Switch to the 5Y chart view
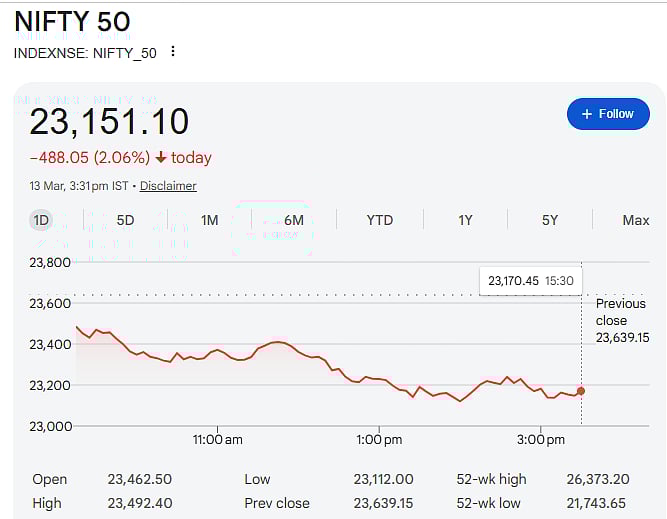667x519 pixels. tap(550, 220)
